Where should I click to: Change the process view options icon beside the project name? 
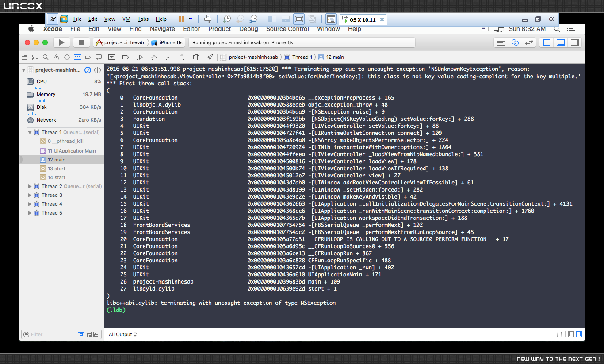click(x=98, y=70)
